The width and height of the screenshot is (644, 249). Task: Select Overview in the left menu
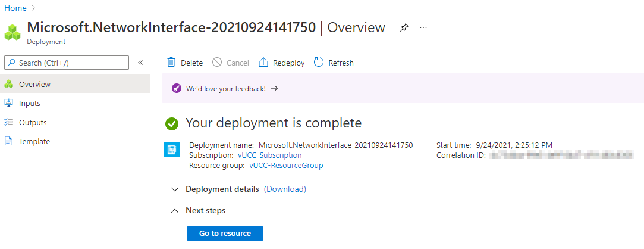point(34,84)
